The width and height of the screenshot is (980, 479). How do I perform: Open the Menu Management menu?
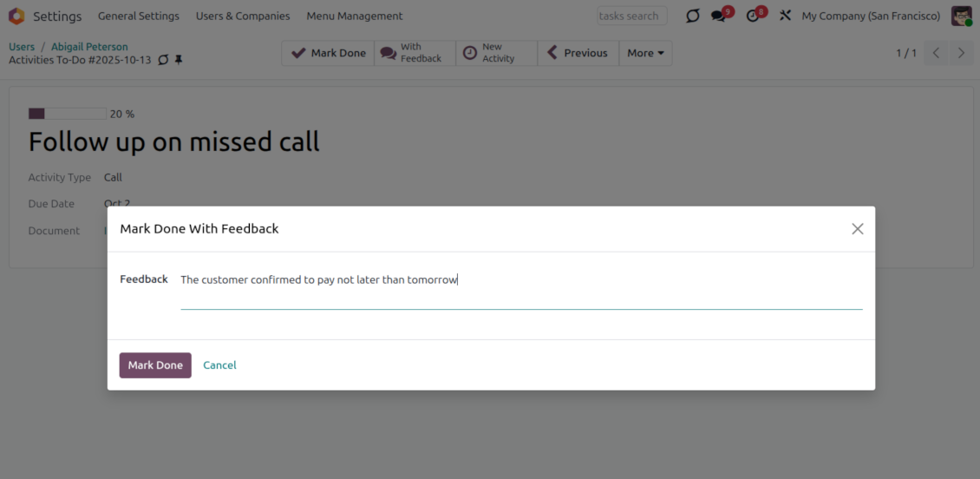(x=355, y=16)
